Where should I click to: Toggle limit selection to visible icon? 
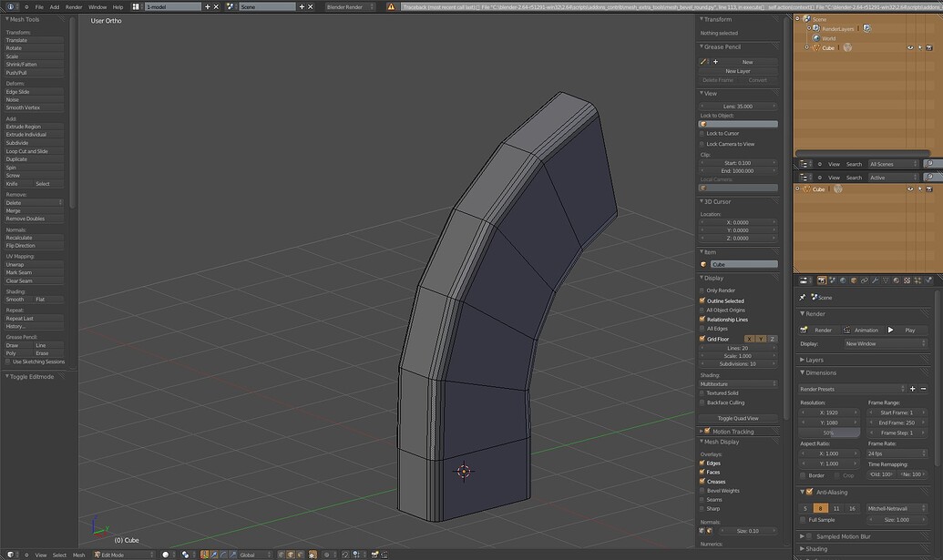(313, 555)
